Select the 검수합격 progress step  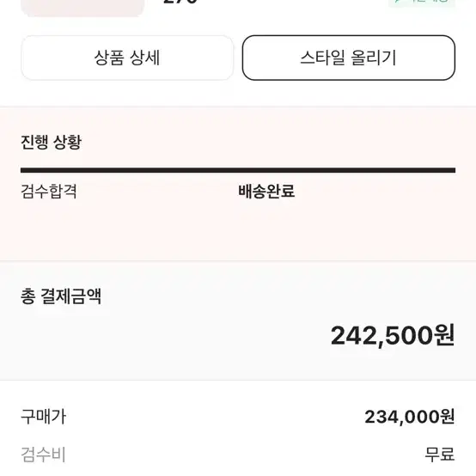pyautogui.click(x=49, y=192)
